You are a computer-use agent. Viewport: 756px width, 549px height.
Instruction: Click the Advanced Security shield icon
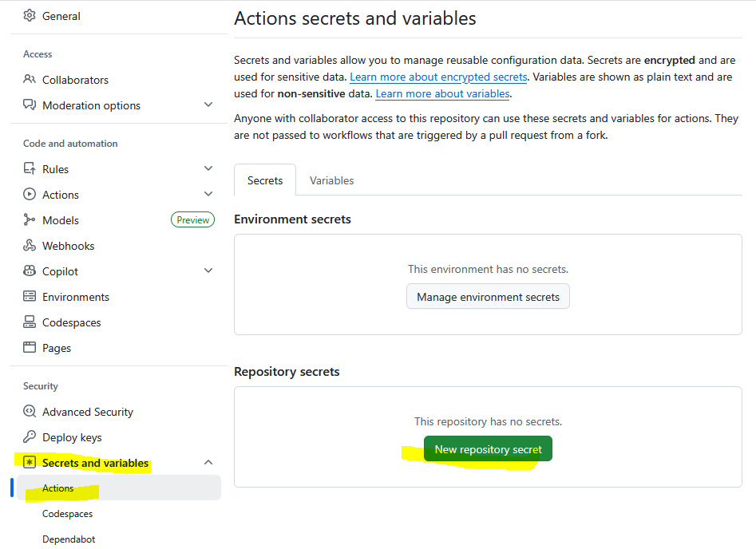pos(30,412)
